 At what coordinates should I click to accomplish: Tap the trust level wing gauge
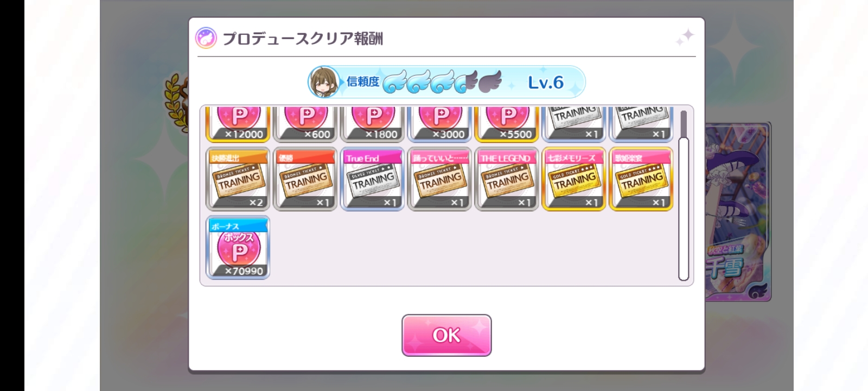tap(442, 82)
